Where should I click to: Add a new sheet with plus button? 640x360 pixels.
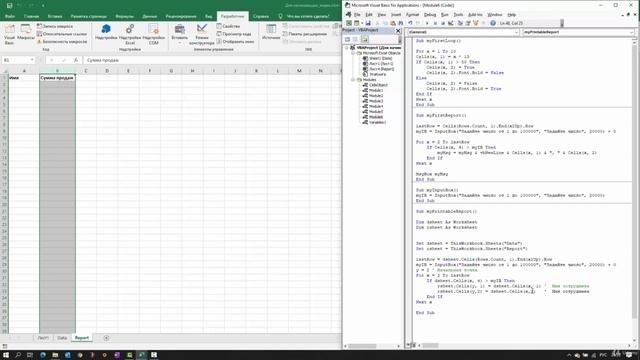[106, 338]
